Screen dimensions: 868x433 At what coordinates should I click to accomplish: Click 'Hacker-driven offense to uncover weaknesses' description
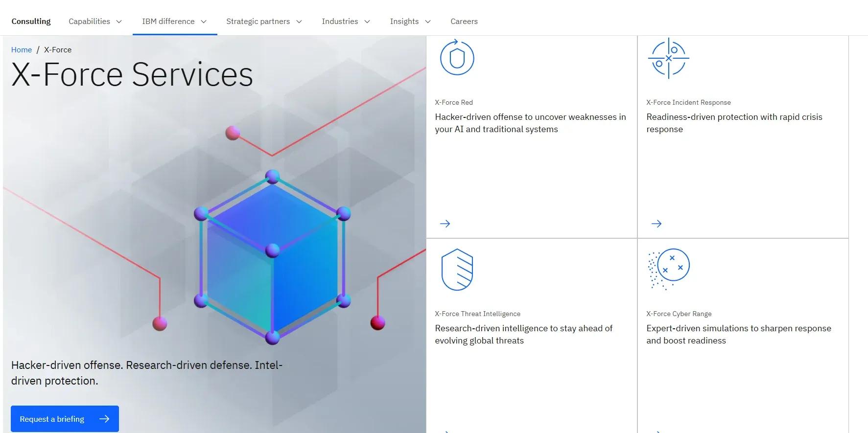click(x=530, y=123)
